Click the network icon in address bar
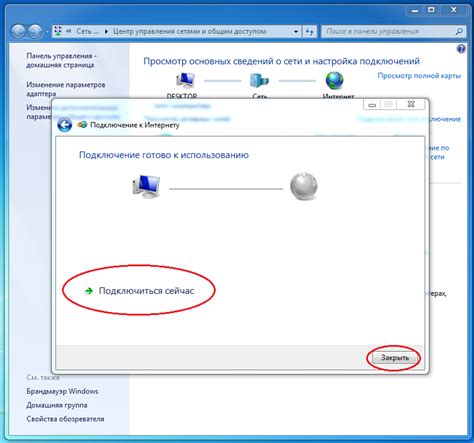The width and height of the screenshot is (474, 443). click(58, 31)
